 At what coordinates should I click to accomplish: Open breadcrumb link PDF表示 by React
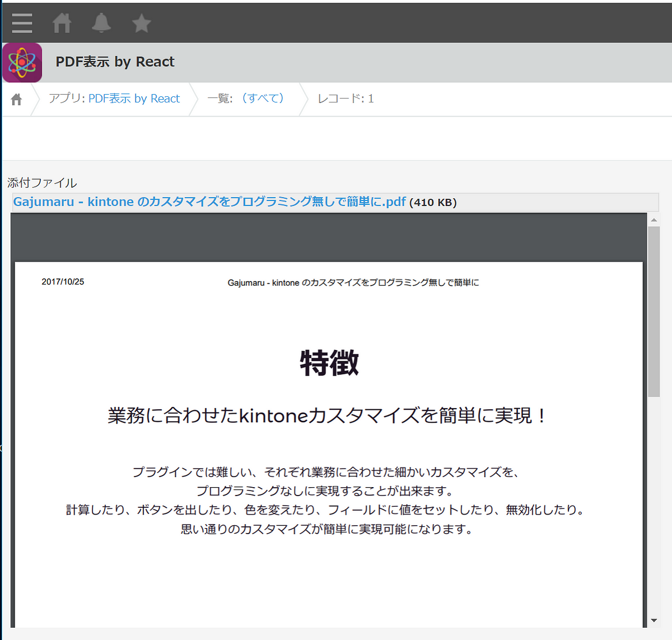point(134,99)
